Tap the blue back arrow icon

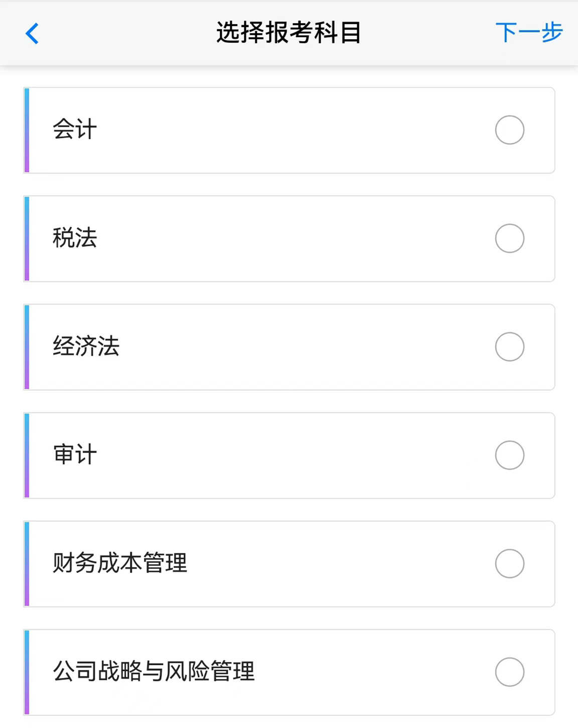[x=32, y=34]
